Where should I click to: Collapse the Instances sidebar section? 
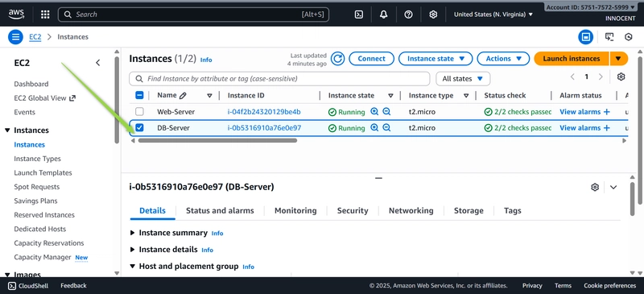(7, 130)
